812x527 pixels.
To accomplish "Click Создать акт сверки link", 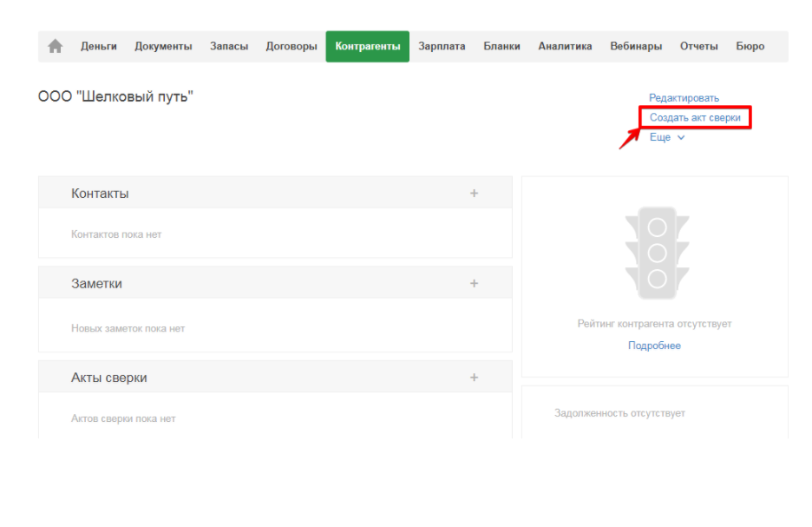I will point(695,117).
